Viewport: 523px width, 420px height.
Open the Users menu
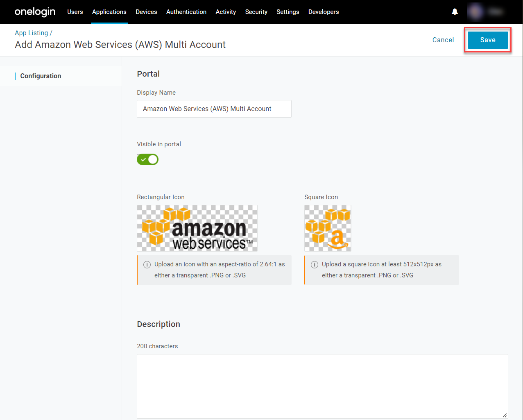click(x=75, y=12)
